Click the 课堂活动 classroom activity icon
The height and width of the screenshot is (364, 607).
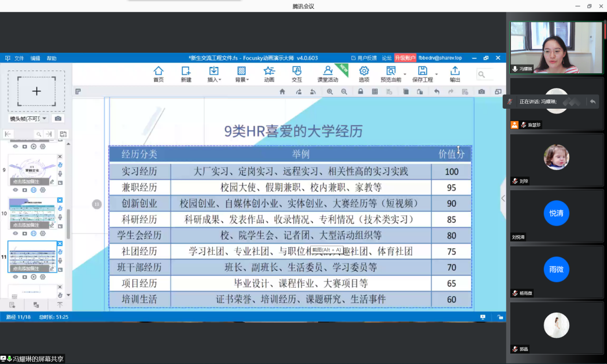328,74
